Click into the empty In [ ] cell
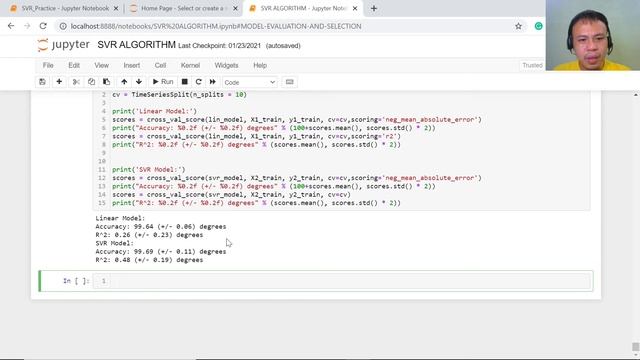Image resolution: width=640 pixels, height=360 pixels. click(x=342, y=281)
